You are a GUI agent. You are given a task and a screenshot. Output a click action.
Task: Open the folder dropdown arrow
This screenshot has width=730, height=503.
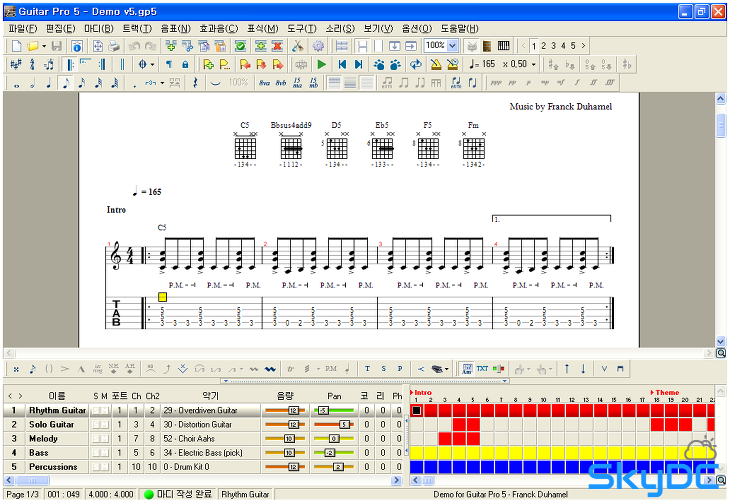tap(44, 46)
